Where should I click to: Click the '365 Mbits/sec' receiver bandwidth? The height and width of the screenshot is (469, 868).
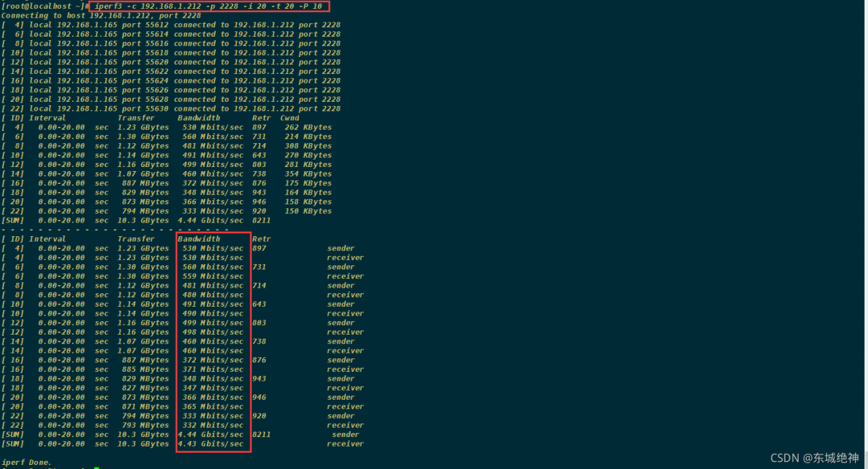[x=213, y=407]
